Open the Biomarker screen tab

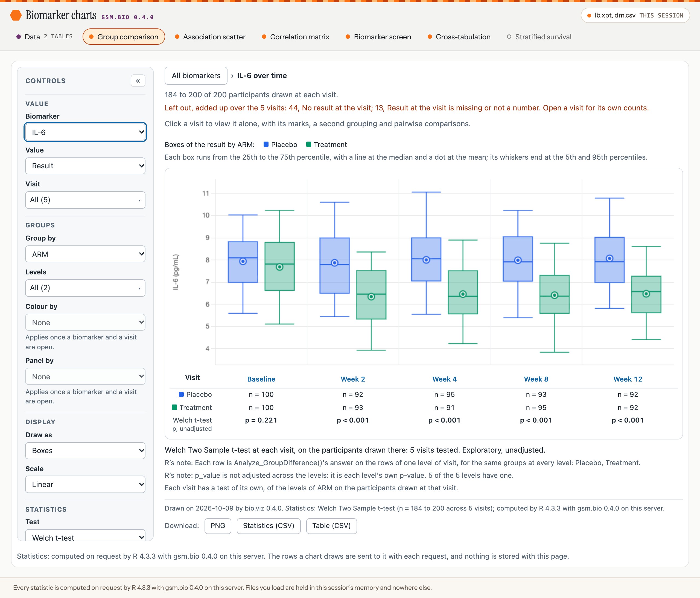378,37
